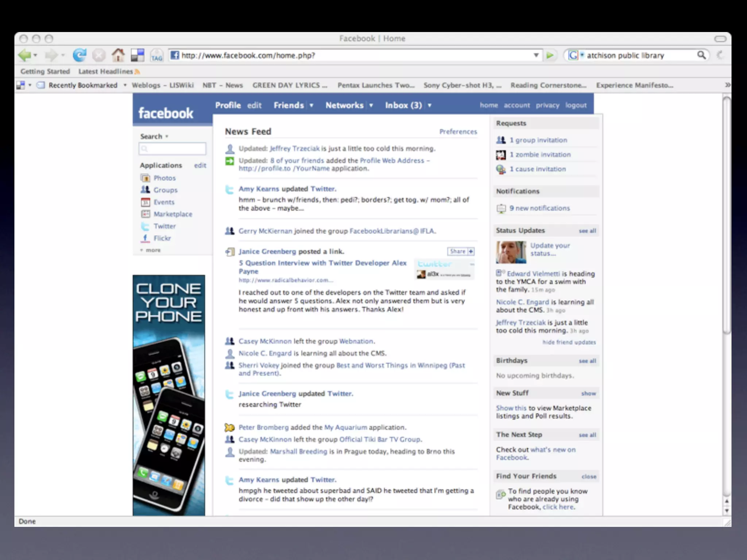Open the Photos application icon
Viewport: 747px width, 560px height.
[x=145, y=178]
